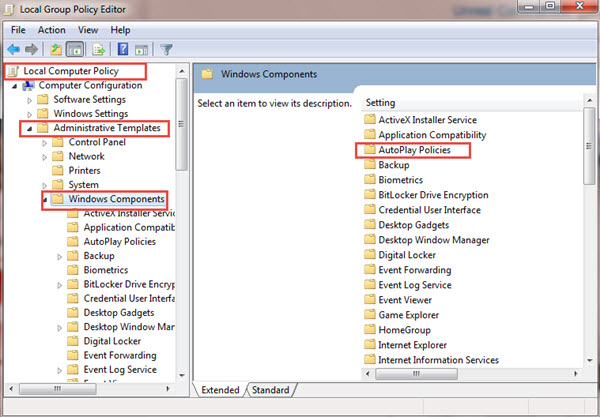Viewport: 600px width, 417px height.
Task: Toggle the Show/Hide Console Tree icon
Action: 75,49
